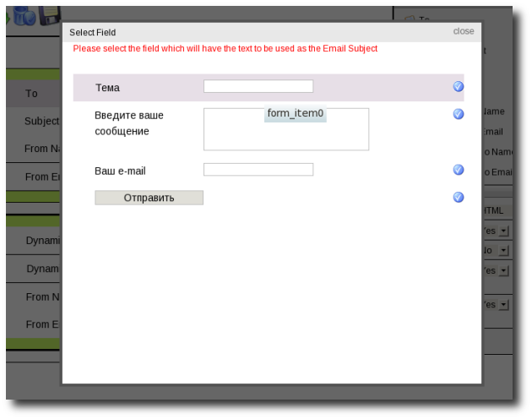This screenshot has height=419, width=532.
Task: Click the To row in background panel
Action: [33, 94]
